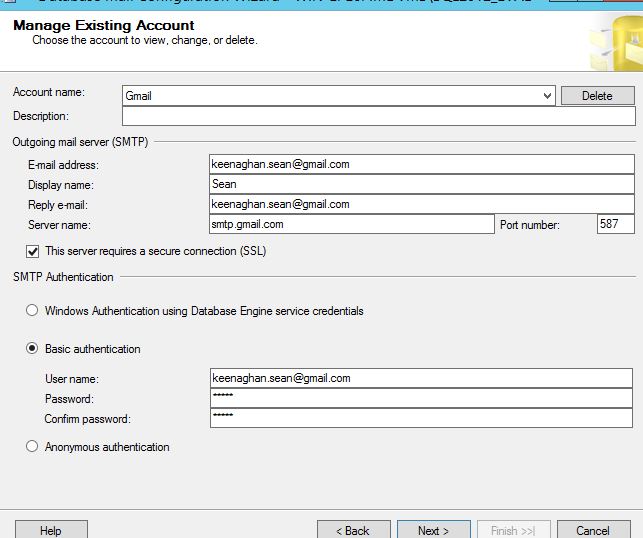
Task: Click the Confirm password field
Action: click(421, 418)
